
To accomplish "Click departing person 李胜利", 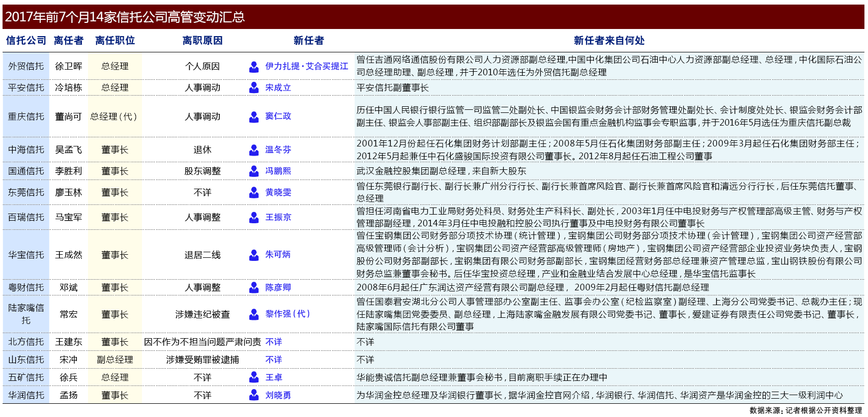I will (69, 171).
